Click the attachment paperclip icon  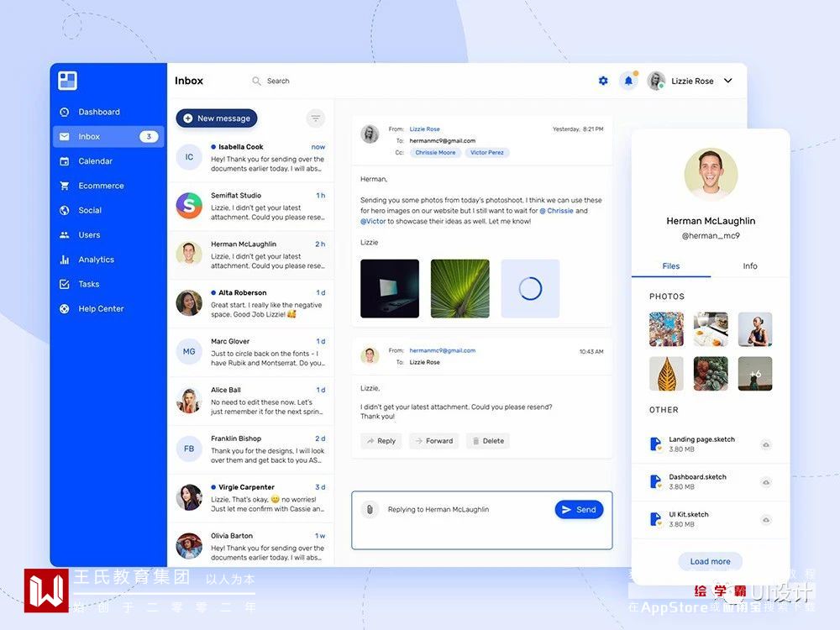370,510
